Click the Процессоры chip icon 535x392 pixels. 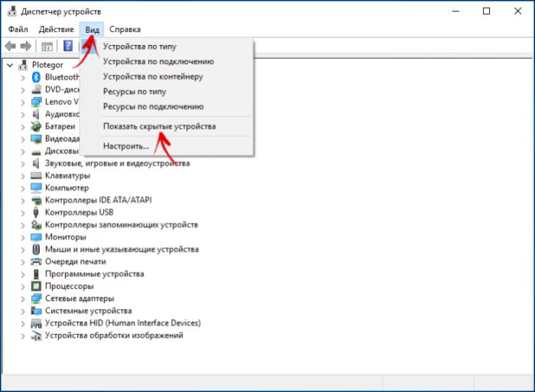click(x=36, y=286)
